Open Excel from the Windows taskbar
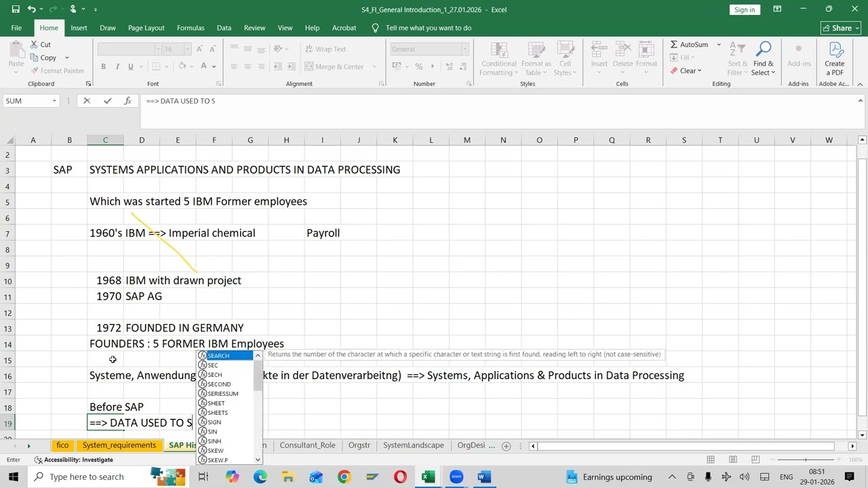Screen dimensions: 868x488 (428, 477)
